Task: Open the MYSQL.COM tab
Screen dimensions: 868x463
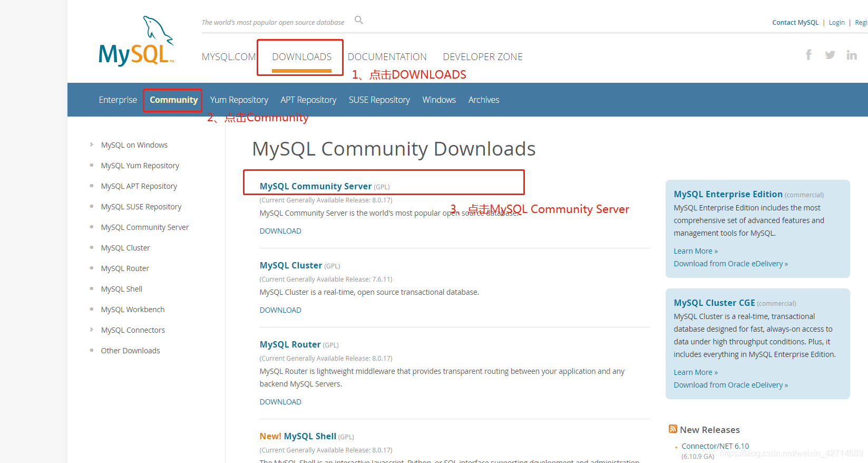Action: pyautogui.click(x=229, y=57)
